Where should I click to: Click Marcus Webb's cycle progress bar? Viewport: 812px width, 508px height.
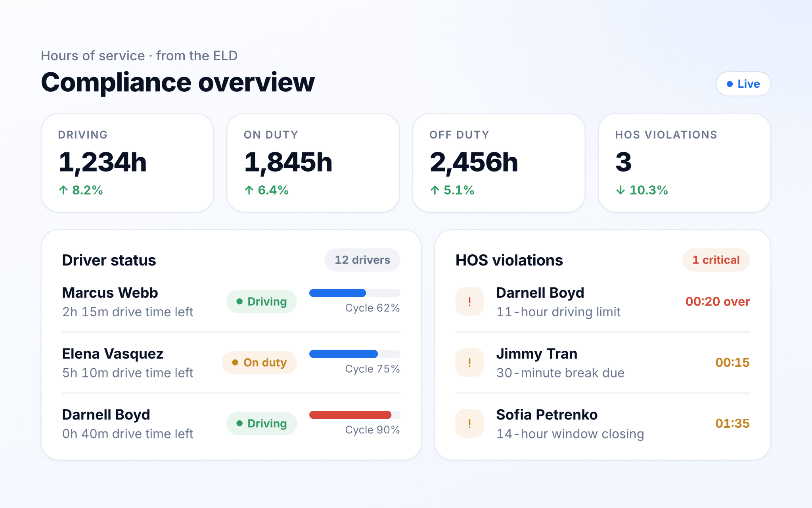(355, 293)
